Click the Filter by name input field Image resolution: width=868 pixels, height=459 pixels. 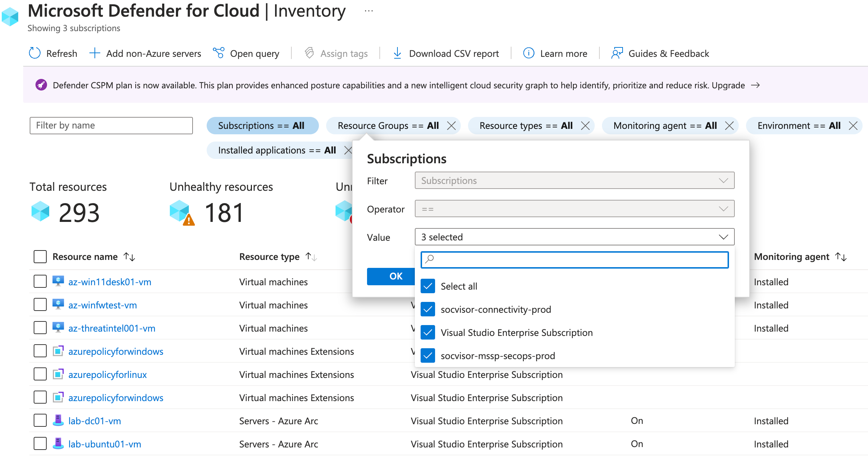click(111, 126)
